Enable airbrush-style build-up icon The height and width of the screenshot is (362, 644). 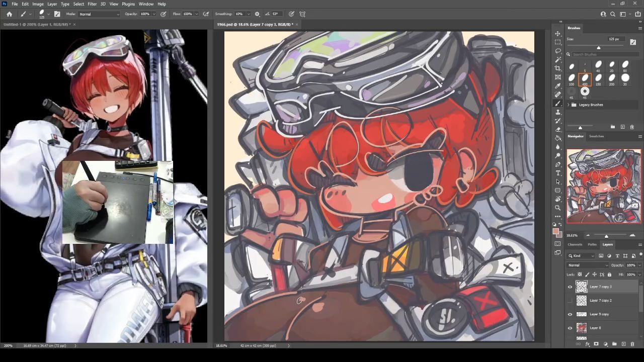pos(206,14)
